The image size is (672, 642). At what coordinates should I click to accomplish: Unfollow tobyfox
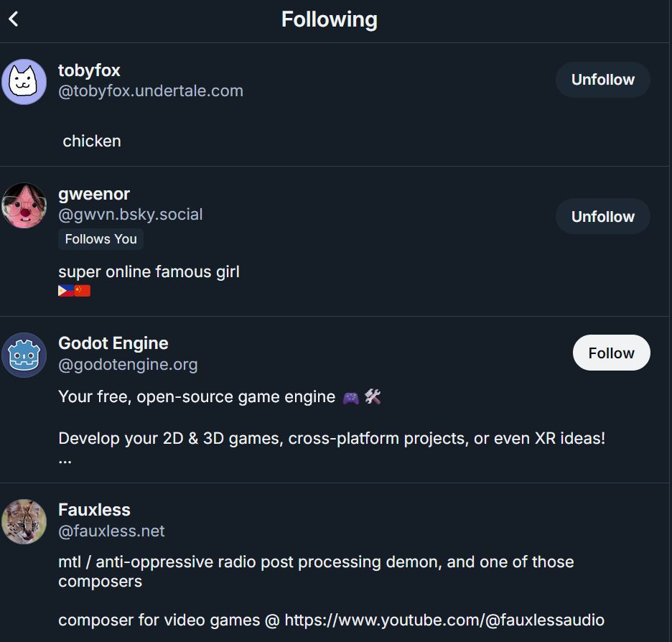point(602,80)
